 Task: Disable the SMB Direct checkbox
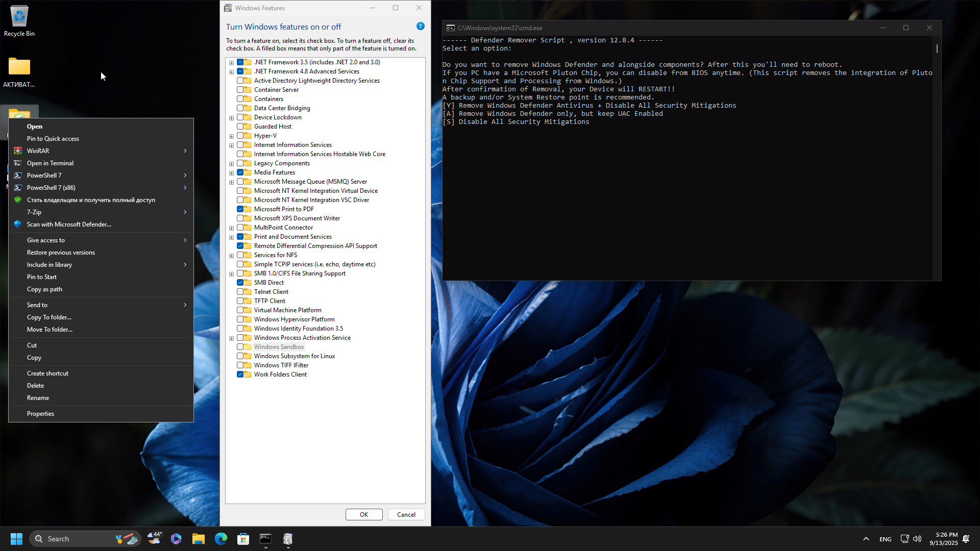click(240, 283)
